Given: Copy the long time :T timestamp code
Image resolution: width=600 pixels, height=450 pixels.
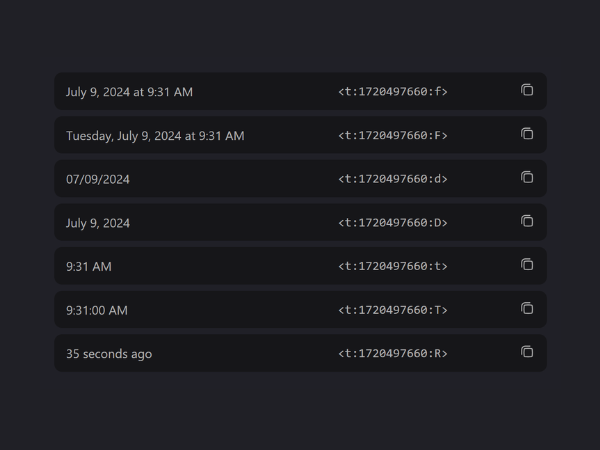Looking at the screenshot, I should pyautogui.click(x=527, y=308).
